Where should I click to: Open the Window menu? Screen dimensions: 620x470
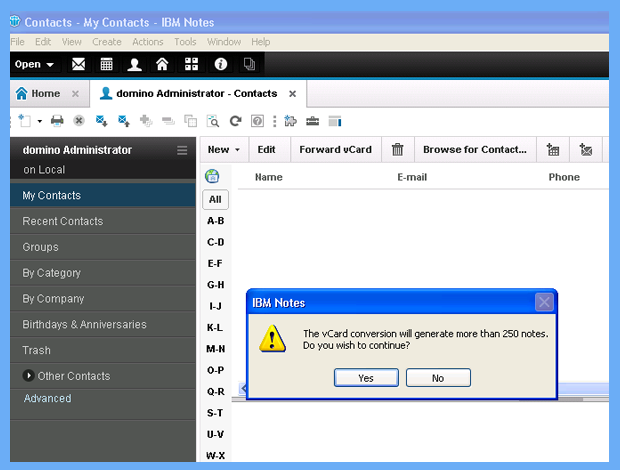[x=224, y=42]
